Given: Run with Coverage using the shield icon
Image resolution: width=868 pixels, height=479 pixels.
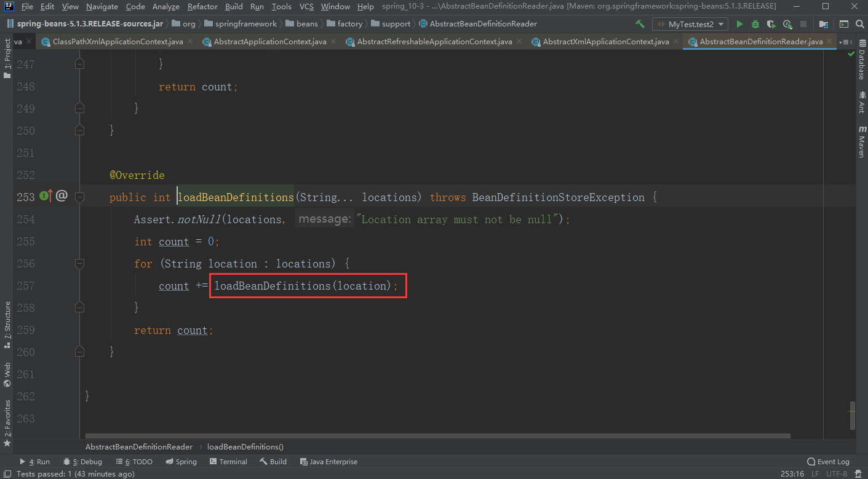Looking at the screenshot, I should (771, 24).
